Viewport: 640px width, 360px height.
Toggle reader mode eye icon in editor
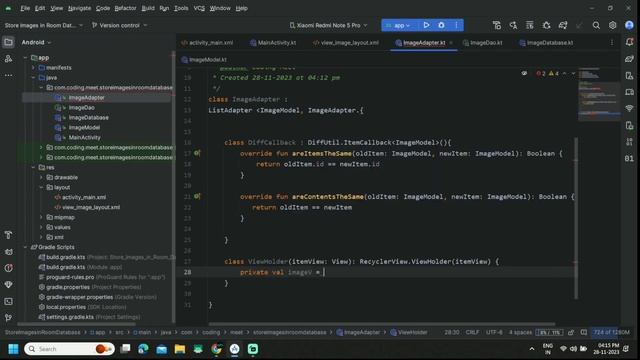[x=524, y=73]
